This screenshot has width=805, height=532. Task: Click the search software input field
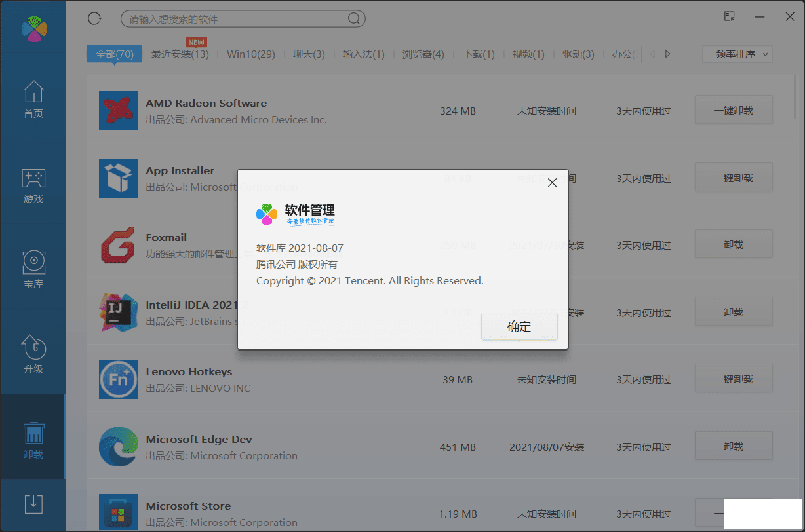tap(243, 19)
